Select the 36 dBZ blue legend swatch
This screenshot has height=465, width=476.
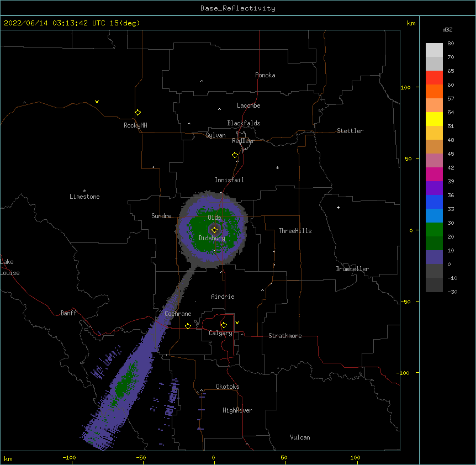434,202
